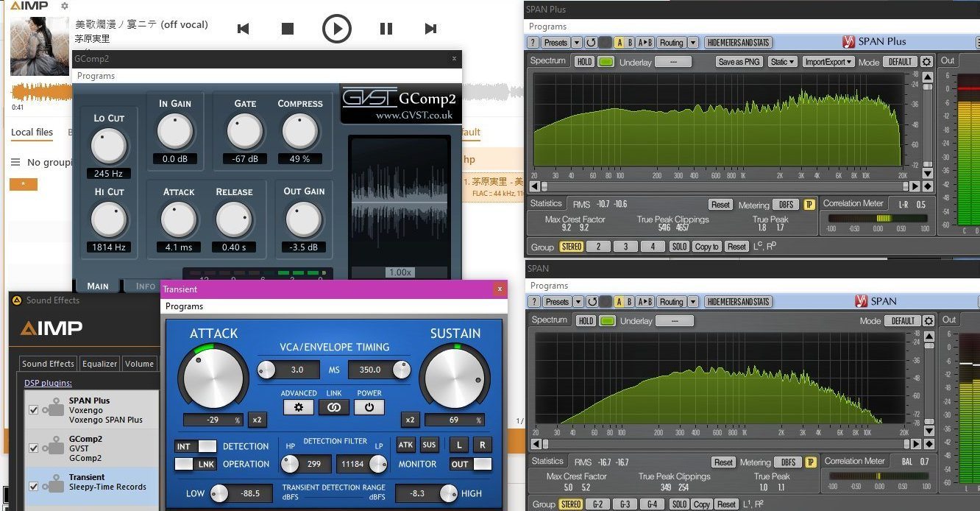Screen dimensions: 980x511
Task: Open the Local files tab in AIMP
Action: [x=32, y=133]
